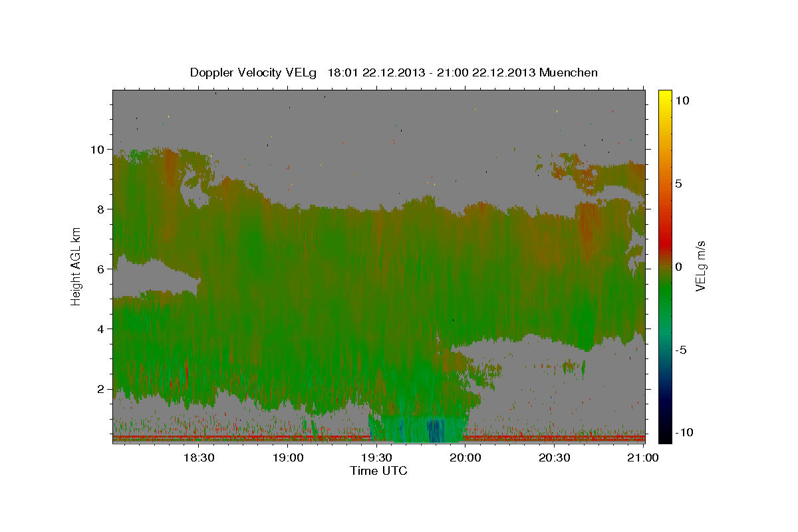Click the '21:00' time axis label

(x=643, y=458)
